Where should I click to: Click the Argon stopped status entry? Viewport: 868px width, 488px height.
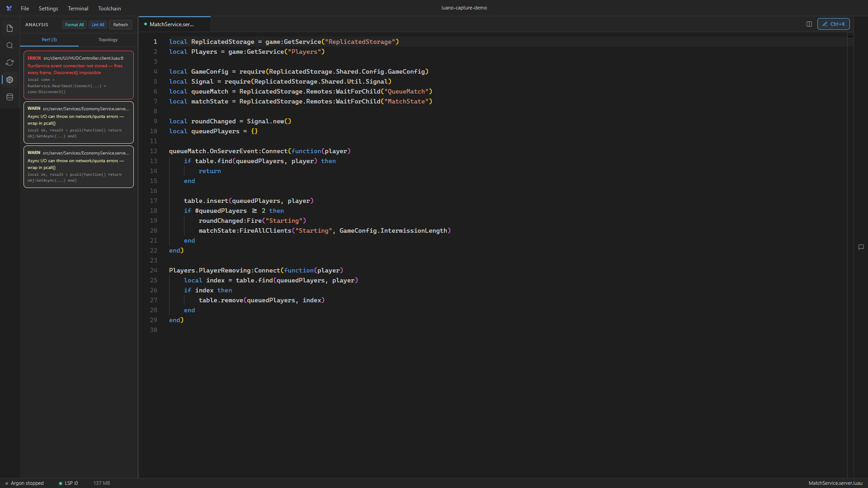(x=24, y=483)
